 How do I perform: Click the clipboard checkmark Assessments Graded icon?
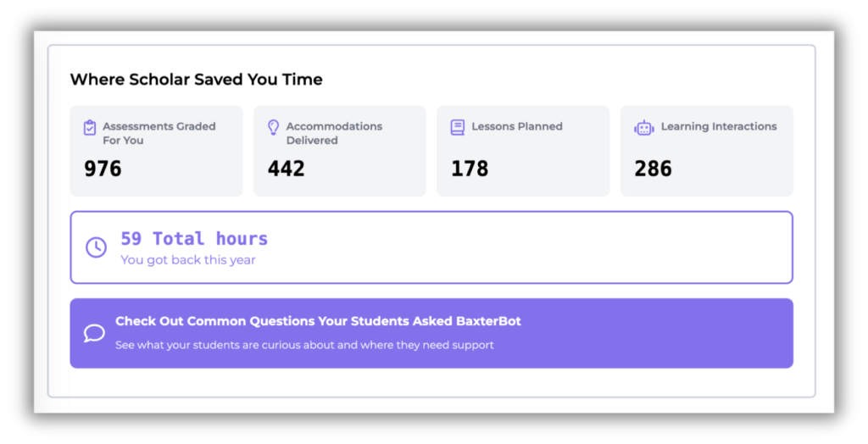(x=90, y=128)
